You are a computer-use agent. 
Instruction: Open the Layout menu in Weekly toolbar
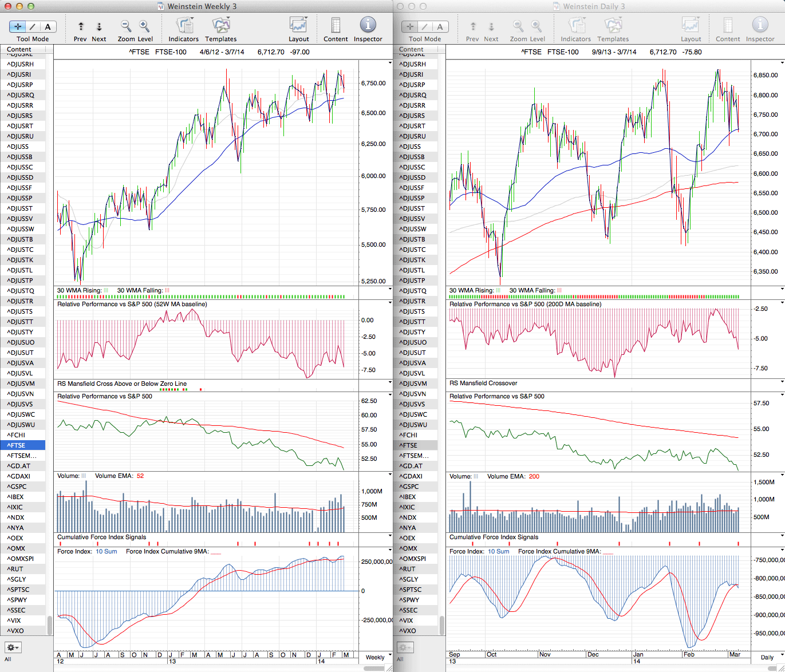pyautogui.click(x=298, y=26)
